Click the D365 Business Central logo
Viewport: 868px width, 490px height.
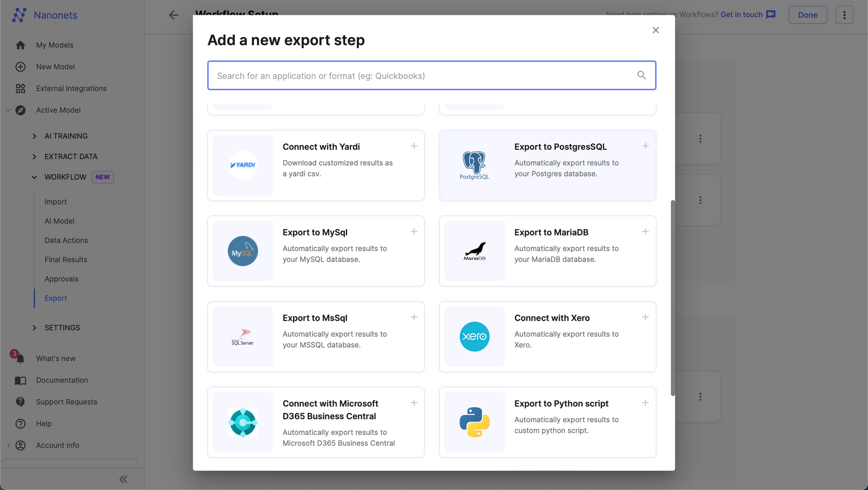(x=243, y=422)
